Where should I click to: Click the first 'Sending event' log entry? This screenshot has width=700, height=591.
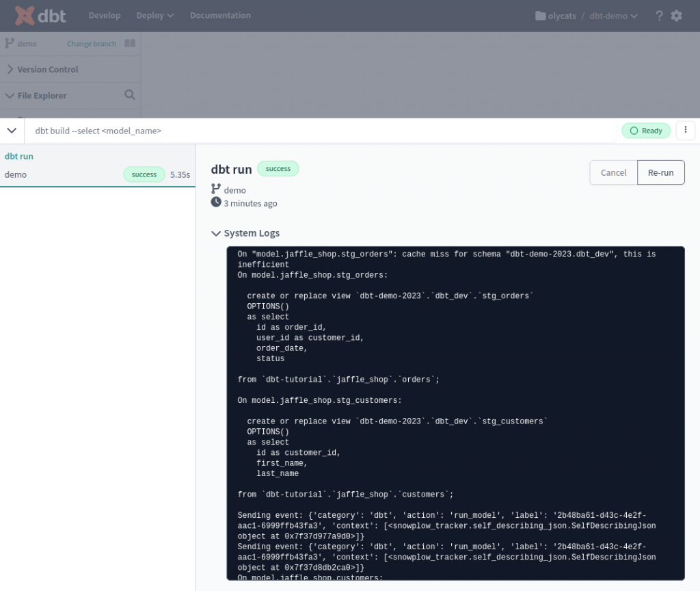(x=446, y=526)
